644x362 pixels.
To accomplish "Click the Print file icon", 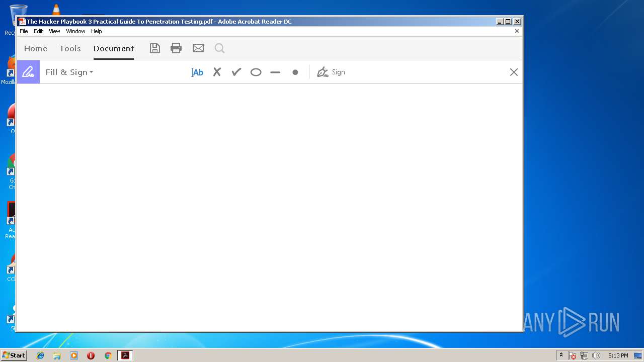I will [176, 48].
